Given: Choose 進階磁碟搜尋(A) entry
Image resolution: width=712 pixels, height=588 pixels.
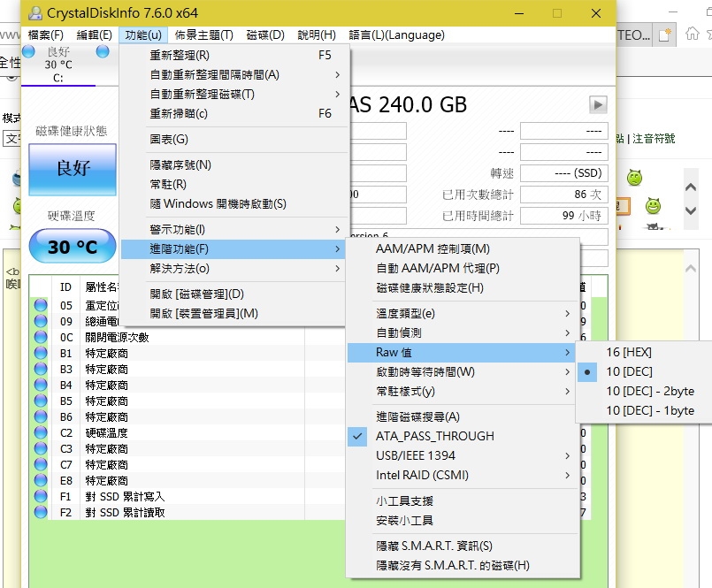Looking at the screenshot, I should 463,416.
